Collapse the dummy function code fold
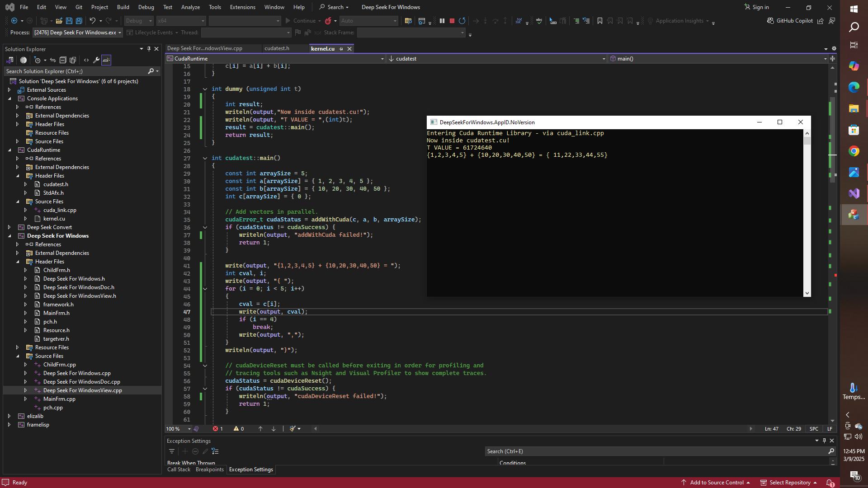868x488 pixels. [205, 89]
